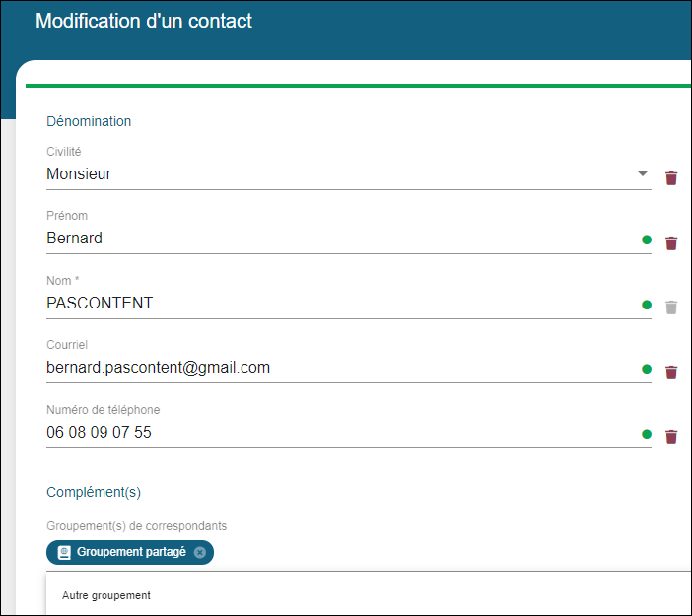Image resolution: width=692 pixels, height=616 pixels.
Task: Select Autre groupement from the list
Action: 105,595
